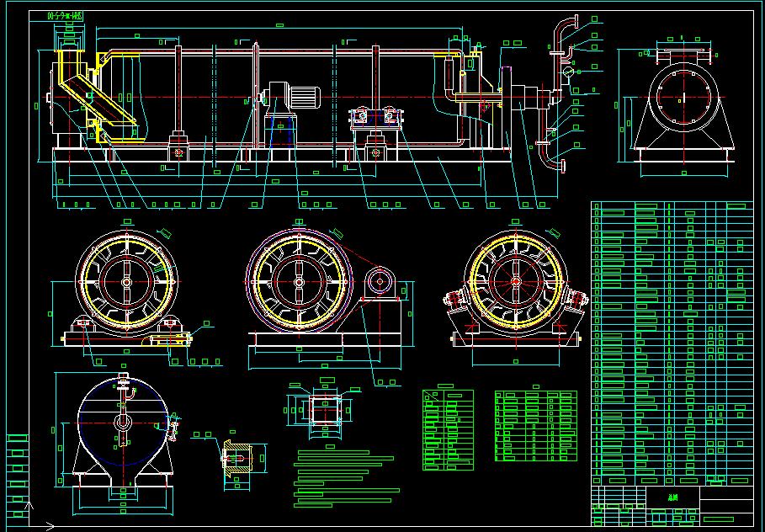Click the title block's center title text
Image resolution: width=765 pixels, height=532 pixels.
coord(672,497)
